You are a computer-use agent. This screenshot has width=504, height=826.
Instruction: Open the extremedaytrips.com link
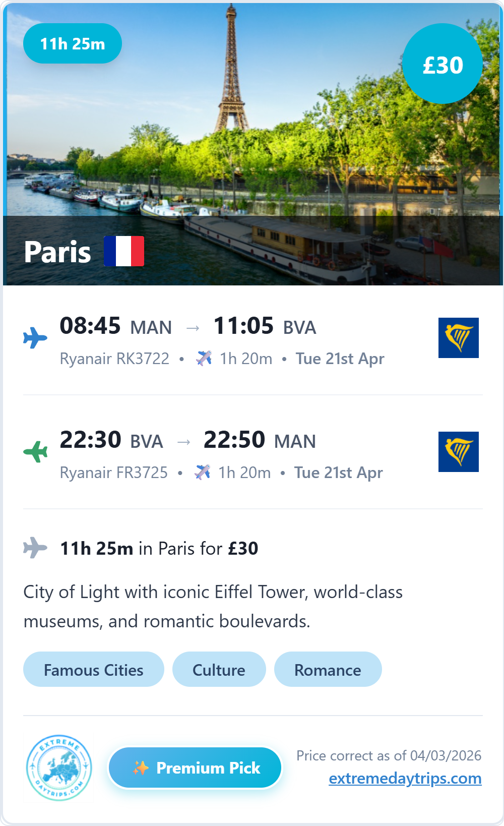pyautogui.click(x=405, y=778)
